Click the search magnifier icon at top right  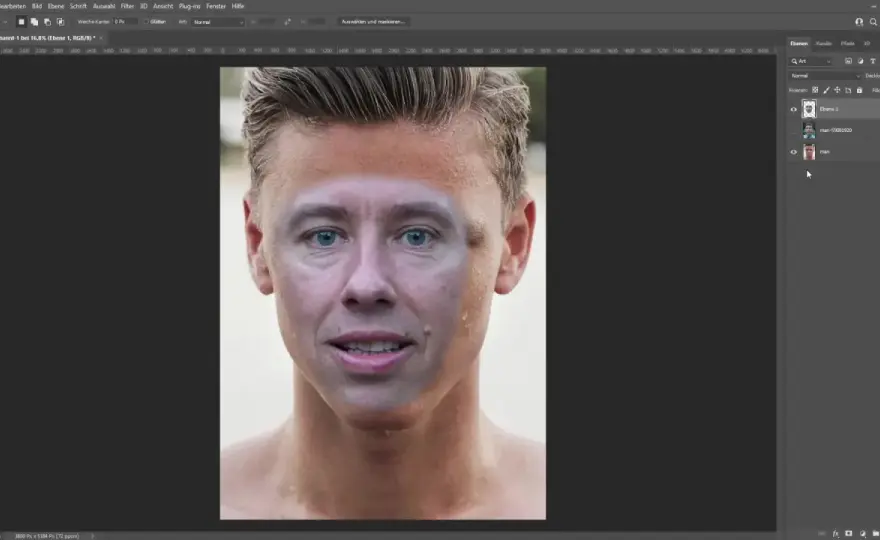(873, 22)
